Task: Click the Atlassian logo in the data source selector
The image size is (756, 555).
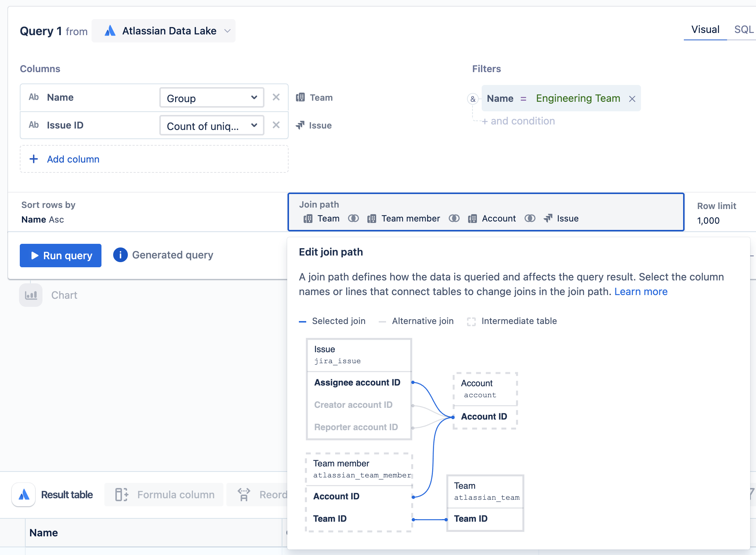Action: [x=110, y=31]
